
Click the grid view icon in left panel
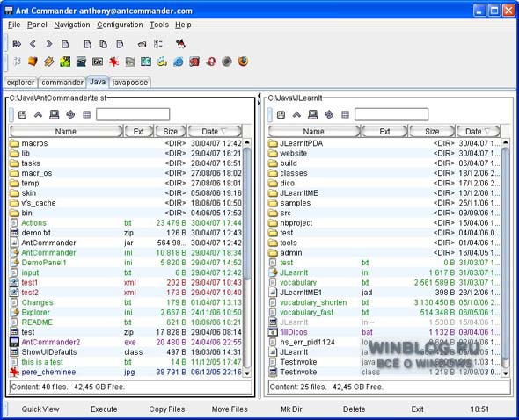(87, 115)
